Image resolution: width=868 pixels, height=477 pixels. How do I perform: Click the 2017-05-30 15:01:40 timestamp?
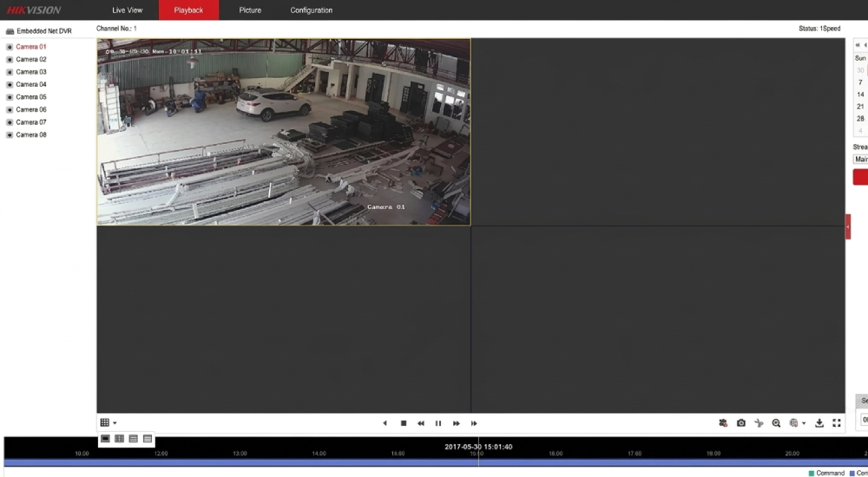478,448
